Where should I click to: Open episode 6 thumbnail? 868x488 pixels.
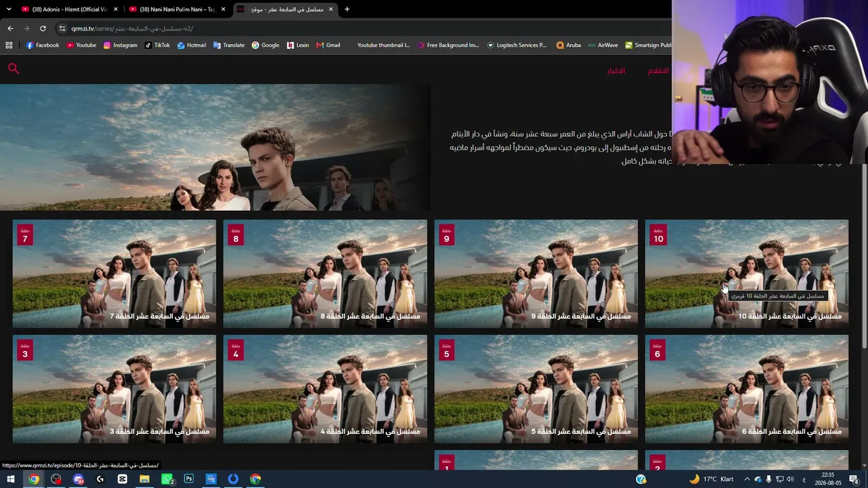tap(747, 389)
